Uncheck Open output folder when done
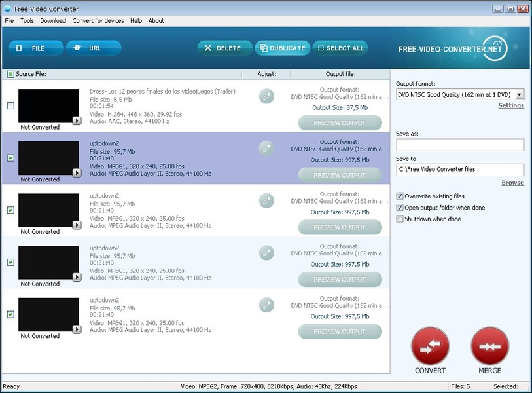 (x=400, y=208)
